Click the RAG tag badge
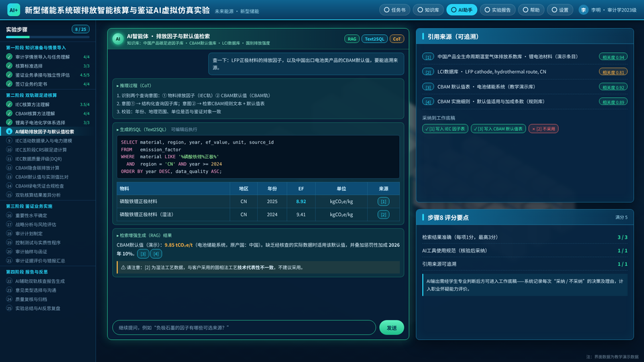The height and width of the screenshot is (362, 644). 352,39
